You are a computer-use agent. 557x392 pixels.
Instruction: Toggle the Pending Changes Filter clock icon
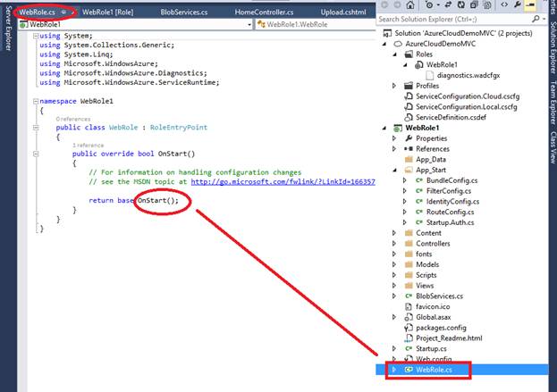[429, 5]
